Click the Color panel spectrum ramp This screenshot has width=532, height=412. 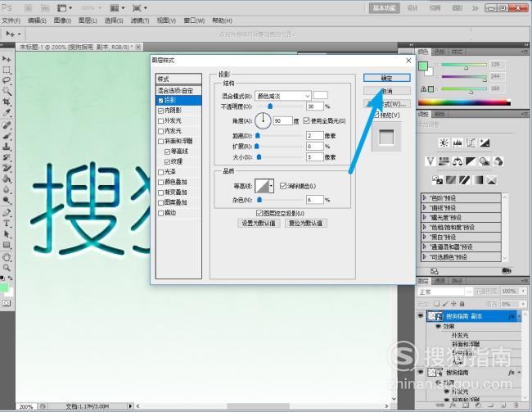coord(464,102)
